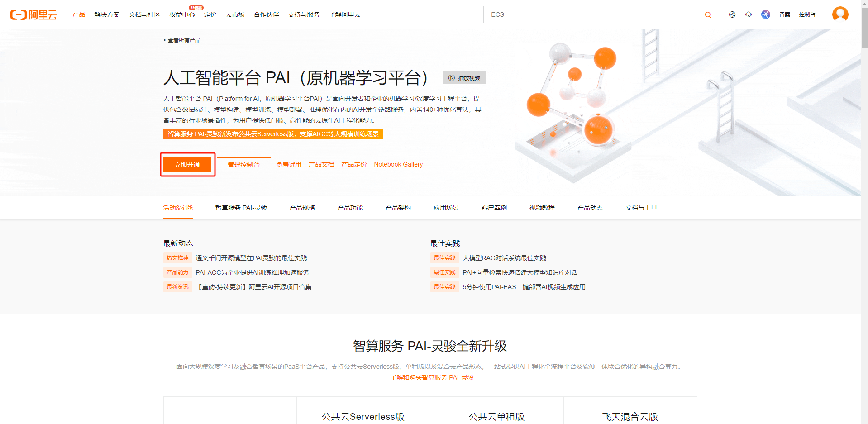This screenshot has height=424, width=868.
Task: Click the 播放视频 play video button
Action: [x=464, y=78]
